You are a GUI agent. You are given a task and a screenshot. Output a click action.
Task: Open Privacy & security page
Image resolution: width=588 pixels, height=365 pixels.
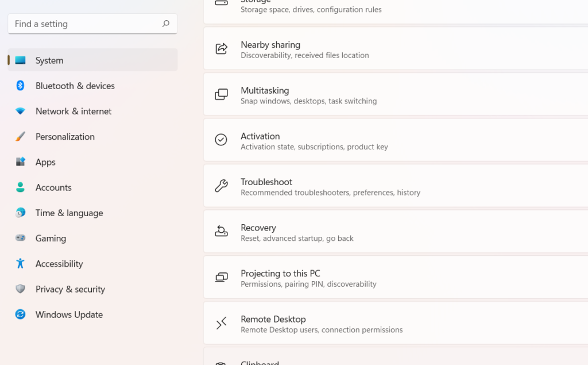point(92,289)
